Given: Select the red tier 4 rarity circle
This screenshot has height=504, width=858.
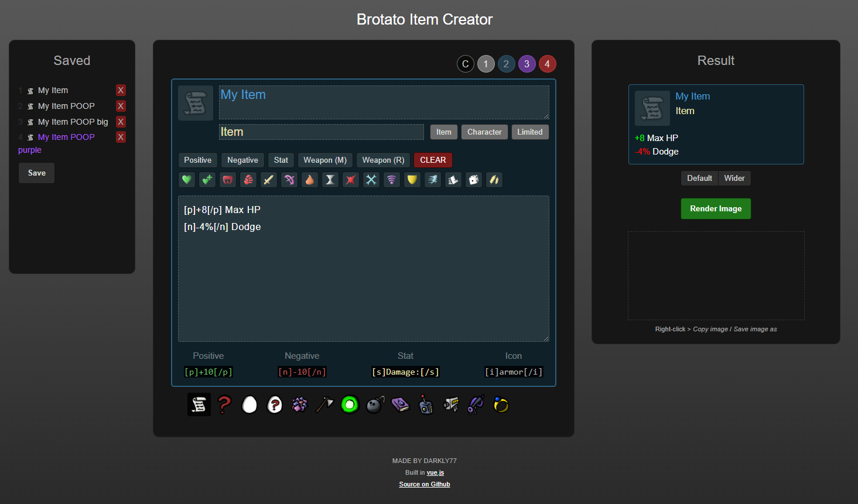Looking at the screenshot, I should [x=547, y=63].
